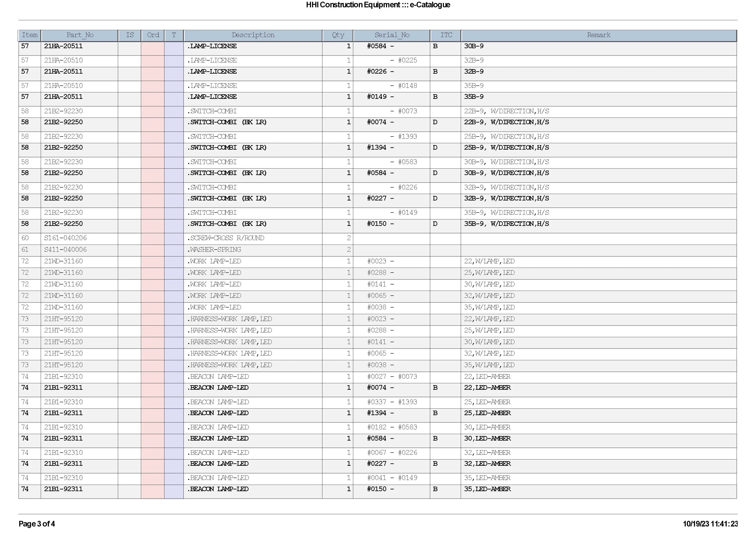This screenshot has width=756, height=534.
Task: Click remark 22,W/LAMP,LED in work lamp row
Action: coord(489,262)
